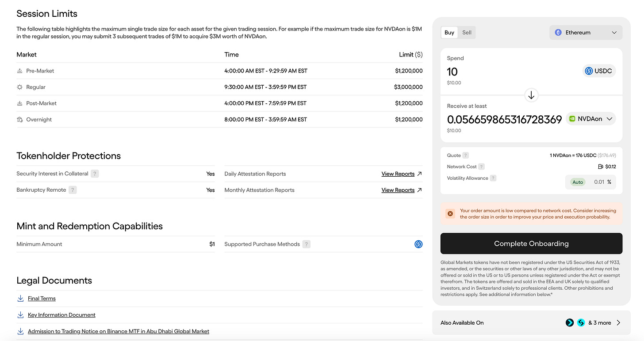Screen dimensions: 644x341
Task: Click the Receive at least amount field
Action: 505,119
